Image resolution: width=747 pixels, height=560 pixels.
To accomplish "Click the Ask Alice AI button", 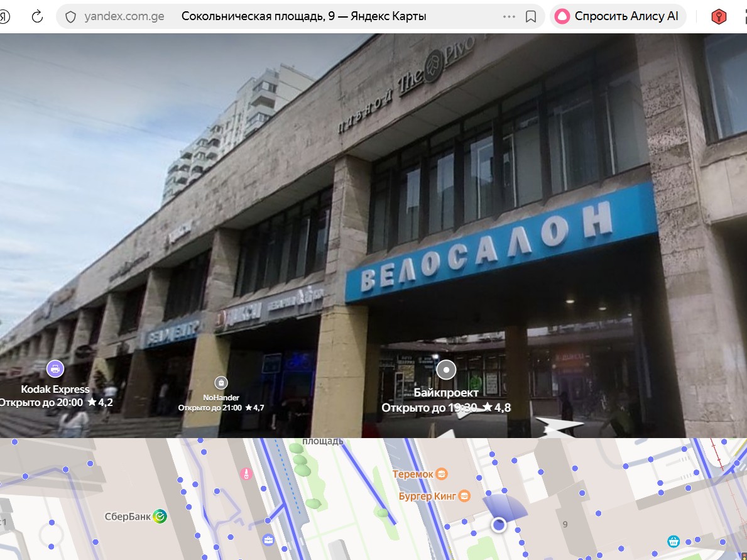I will click(618, 16).
